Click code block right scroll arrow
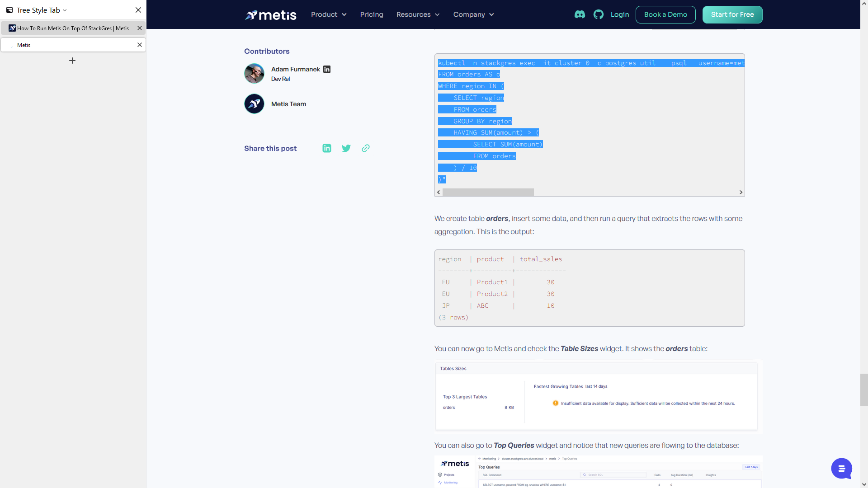Screen dimensions: 868x488 (741, 192)
